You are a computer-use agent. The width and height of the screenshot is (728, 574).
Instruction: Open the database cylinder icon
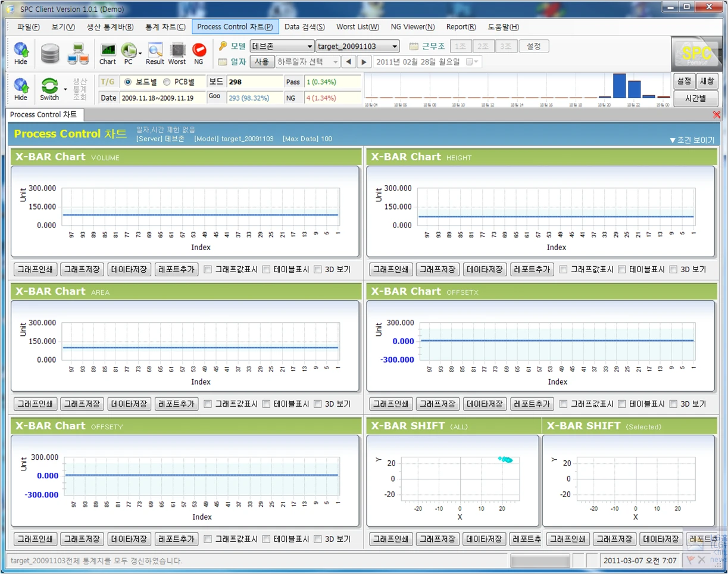click(51, 54)
